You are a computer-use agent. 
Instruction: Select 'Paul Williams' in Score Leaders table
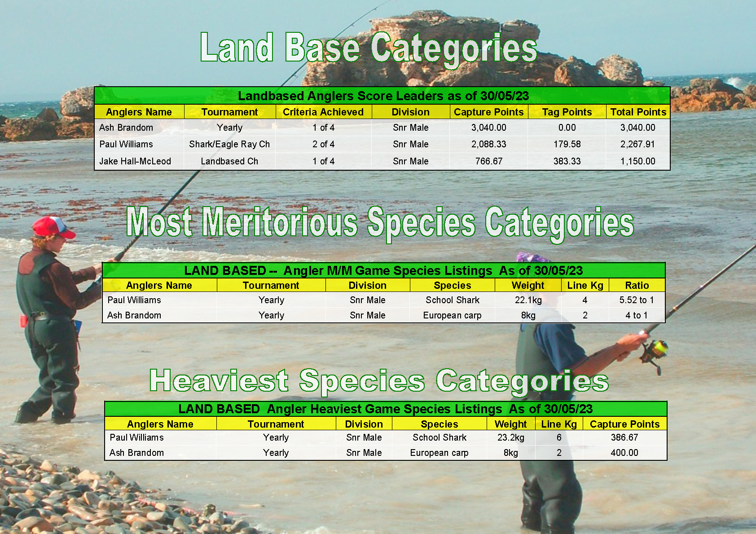pyautogui.click(x=126, y=144)
